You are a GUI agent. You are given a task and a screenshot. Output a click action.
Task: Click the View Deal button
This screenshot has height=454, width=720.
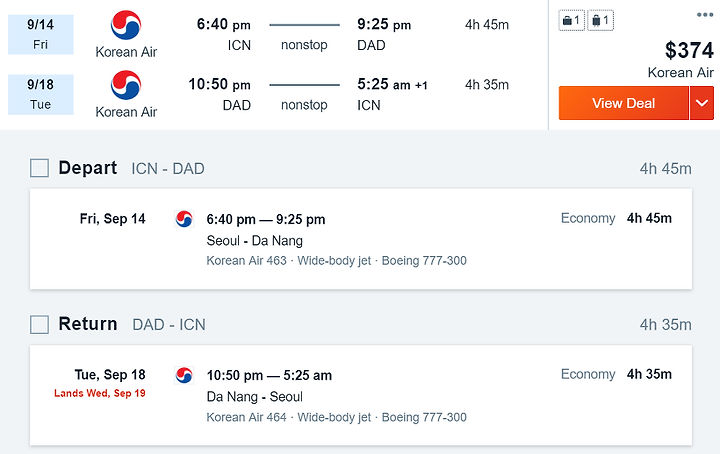624,103
